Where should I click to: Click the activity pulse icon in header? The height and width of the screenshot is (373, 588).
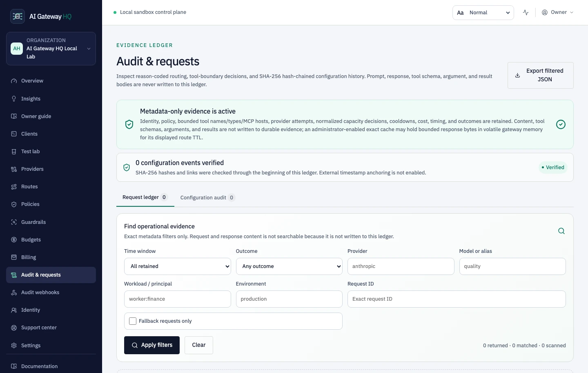(526, 13)
